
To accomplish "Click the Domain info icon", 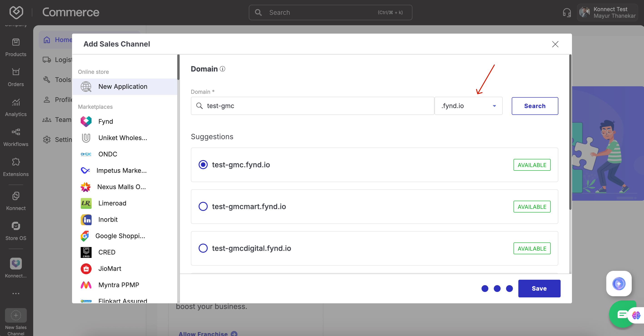I will click(x=222, y=69).
